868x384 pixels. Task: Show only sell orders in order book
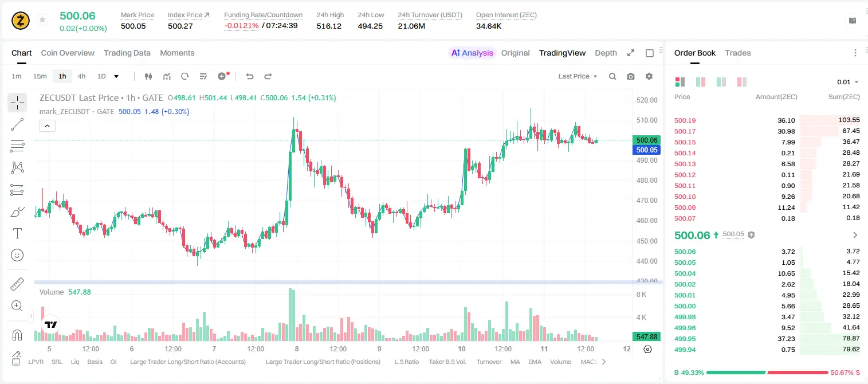pyautogui.click(x=742, y=82)
